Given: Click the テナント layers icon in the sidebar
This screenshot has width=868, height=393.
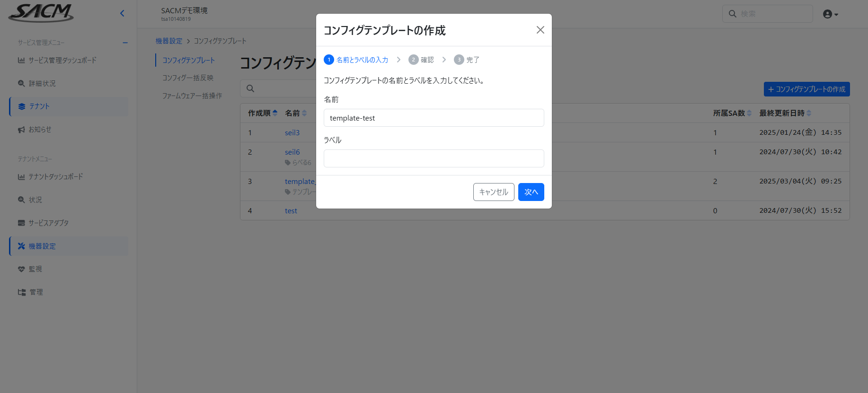Looking at the screenshot, I should pyautogui.click(x=22, y=106).
